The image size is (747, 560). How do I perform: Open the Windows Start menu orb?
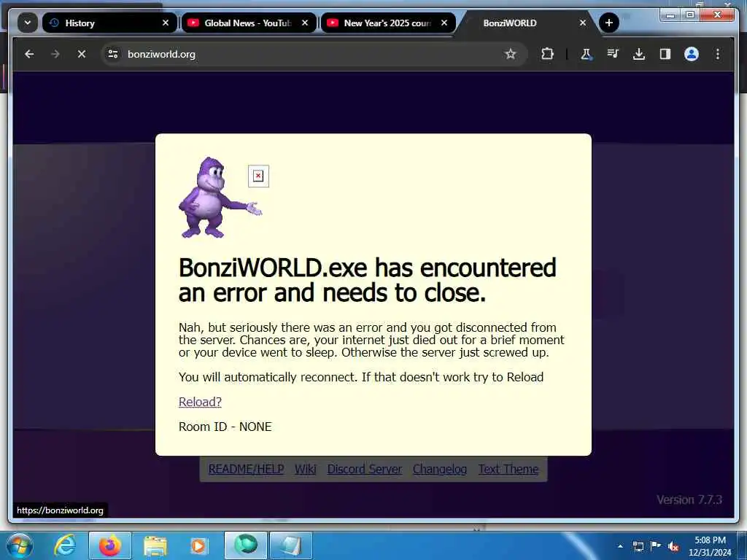[19, 545]
